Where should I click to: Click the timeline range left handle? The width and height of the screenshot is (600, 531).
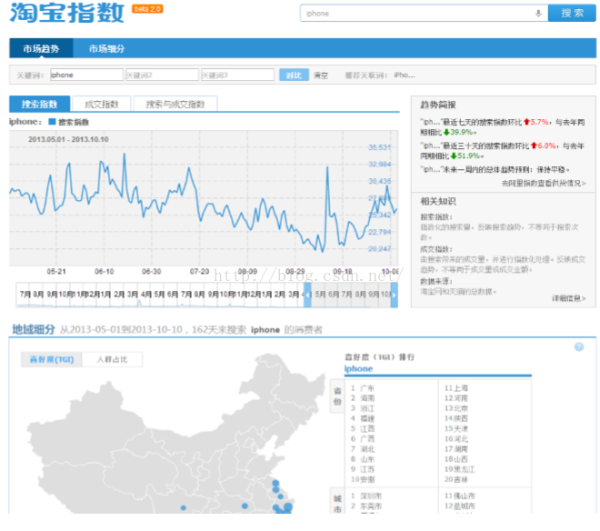tap(309, 294)
